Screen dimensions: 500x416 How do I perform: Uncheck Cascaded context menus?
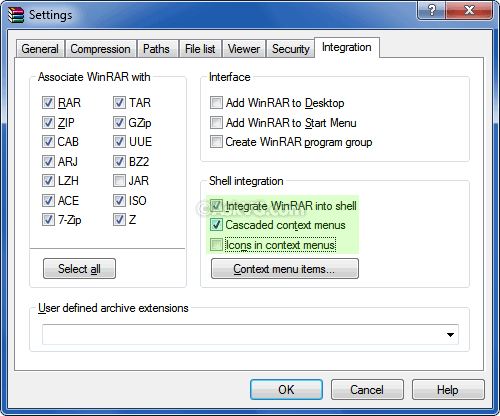(x=216, y=225)
